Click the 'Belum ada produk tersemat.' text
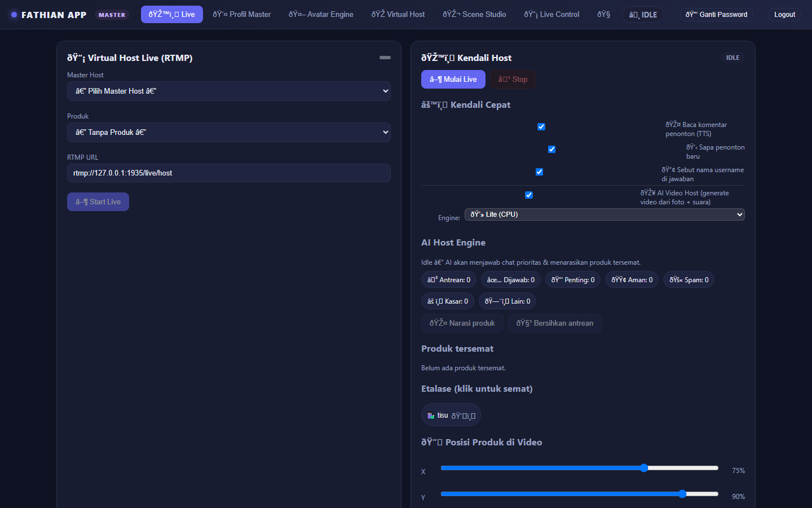Screen dimensions: 812x508 pyautogui.click(x=464, y=368)
